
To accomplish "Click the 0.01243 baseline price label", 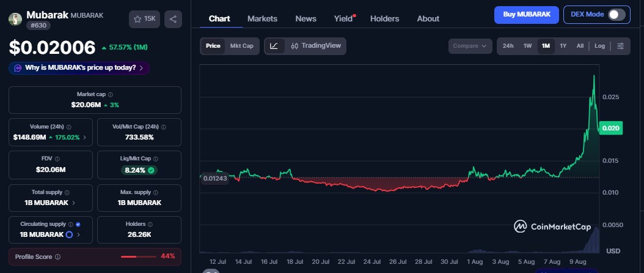I will 215,178.
